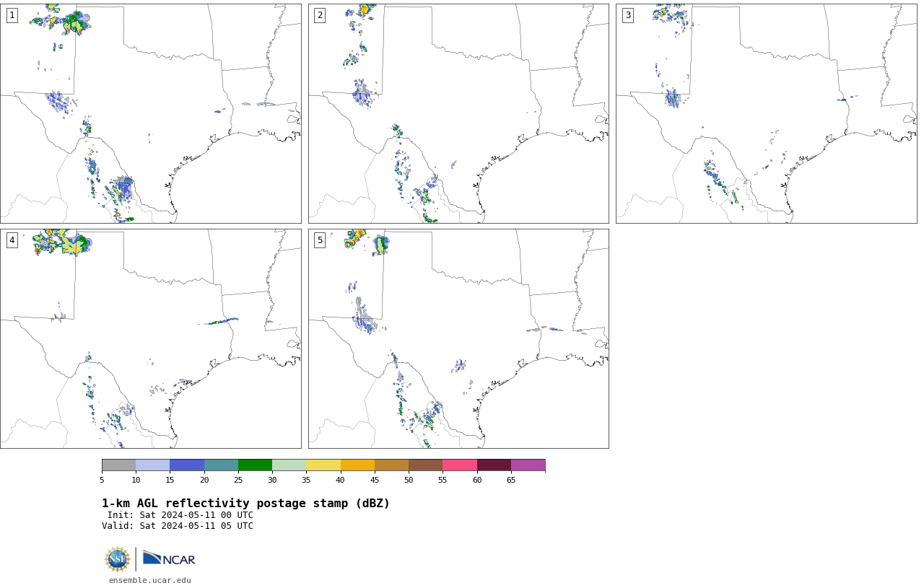Click the colorbar tick label 35
The height and width of the screenshot is (588, 924).
[306, 480]
